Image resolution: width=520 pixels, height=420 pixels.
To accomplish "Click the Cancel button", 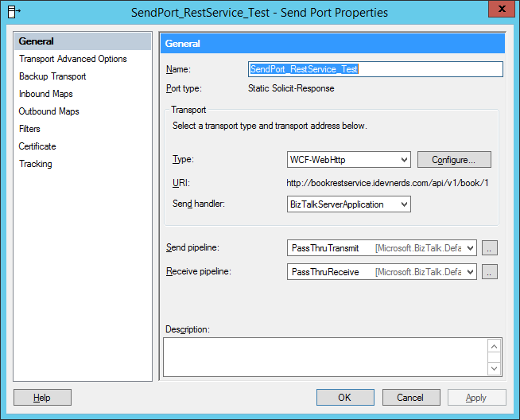I will (x=411, y=398).
